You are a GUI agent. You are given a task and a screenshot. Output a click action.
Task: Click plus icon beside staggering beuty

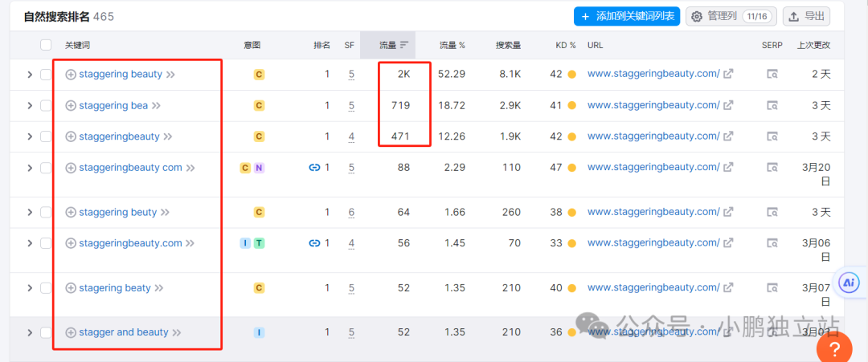pyautogui.click(x=70, y=212)
